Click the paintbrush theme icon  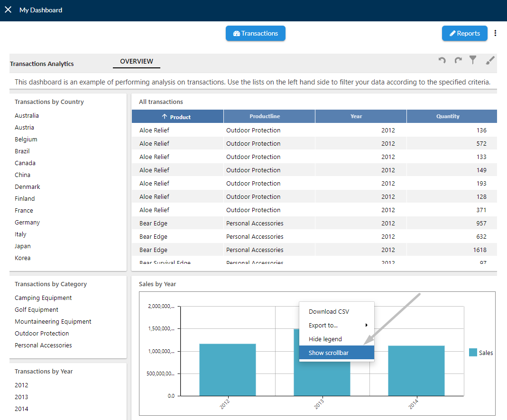tap(490, 60)
